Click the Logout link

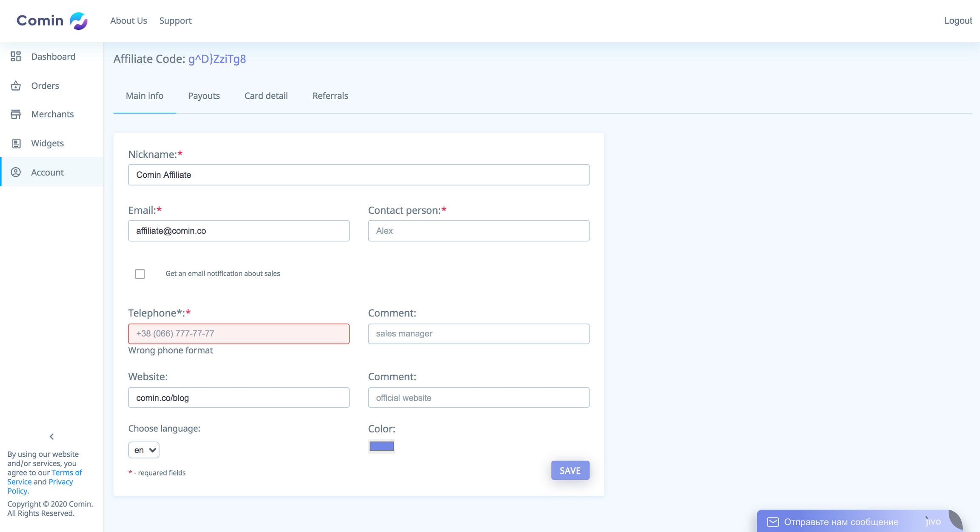tap(958, 20)
